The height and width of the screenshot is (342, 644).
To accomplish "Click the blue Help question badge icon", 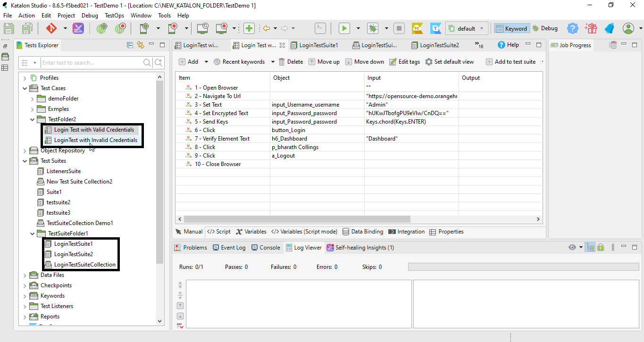I will [x=573, y=28].
